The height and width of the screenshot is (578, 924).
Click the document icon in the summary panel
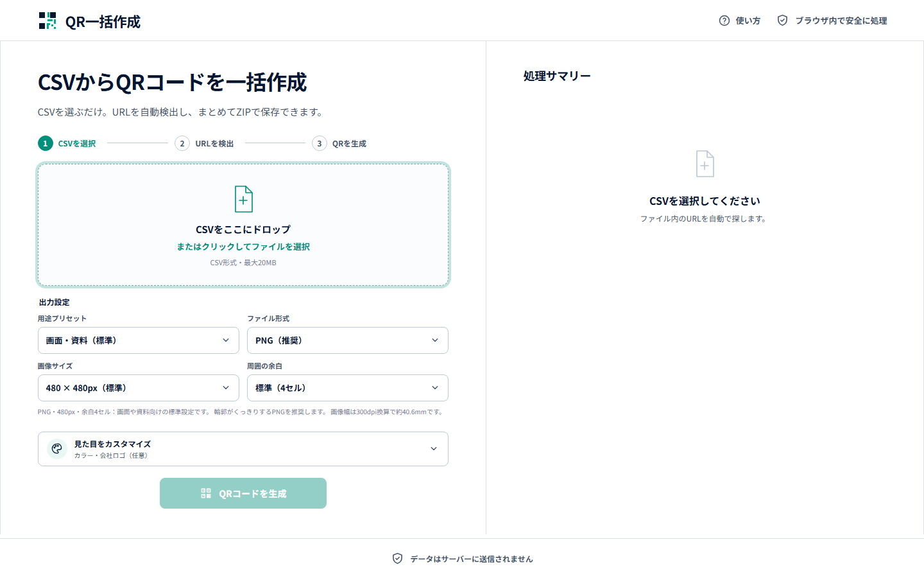[x=705, y=164]
